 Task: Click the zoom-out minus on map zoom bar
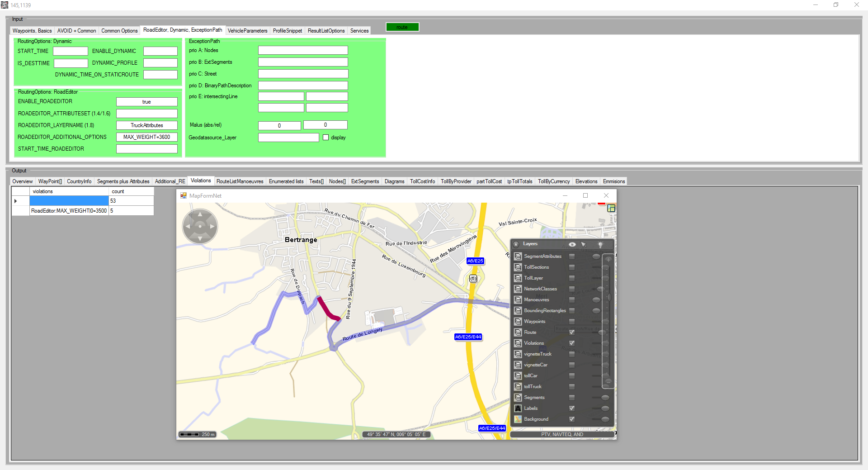click(x=609, y=382)
